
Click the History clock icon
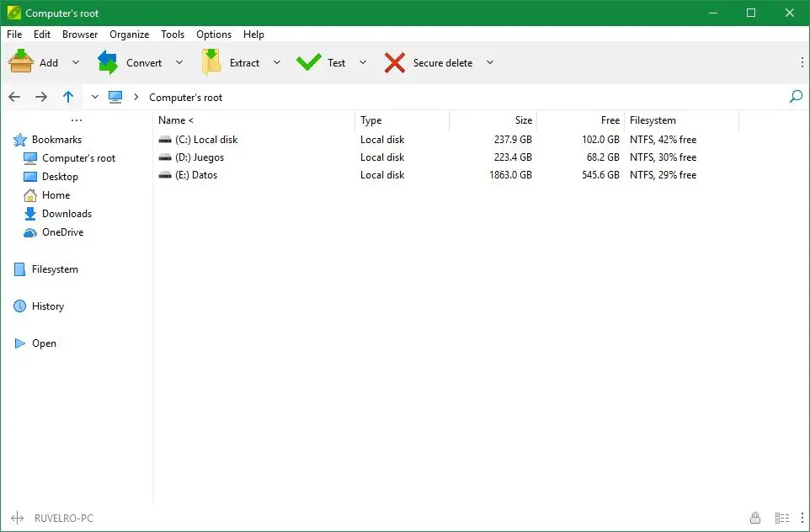coord(19,306)
